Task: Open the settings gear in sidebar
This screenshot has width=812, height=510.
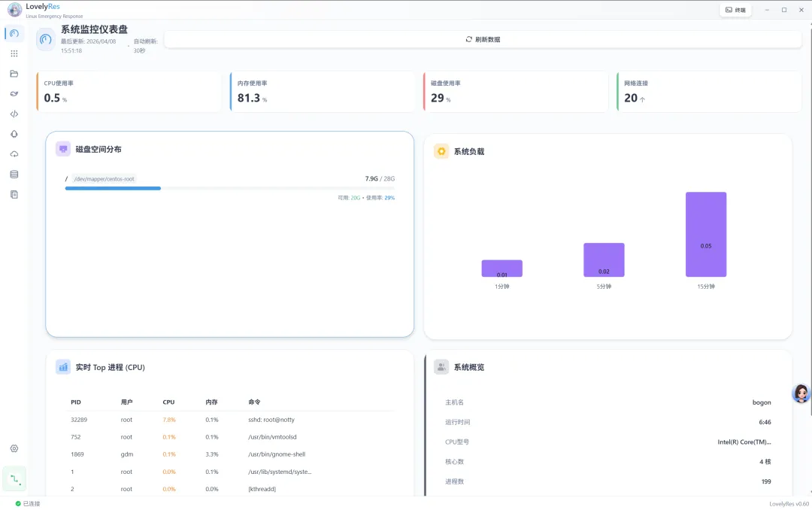Action: coord(14,449)
